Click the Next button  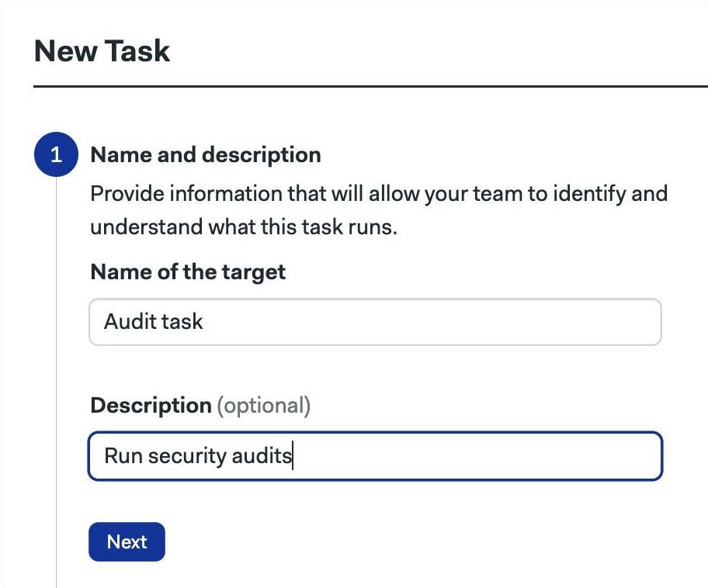coord(127,541)
